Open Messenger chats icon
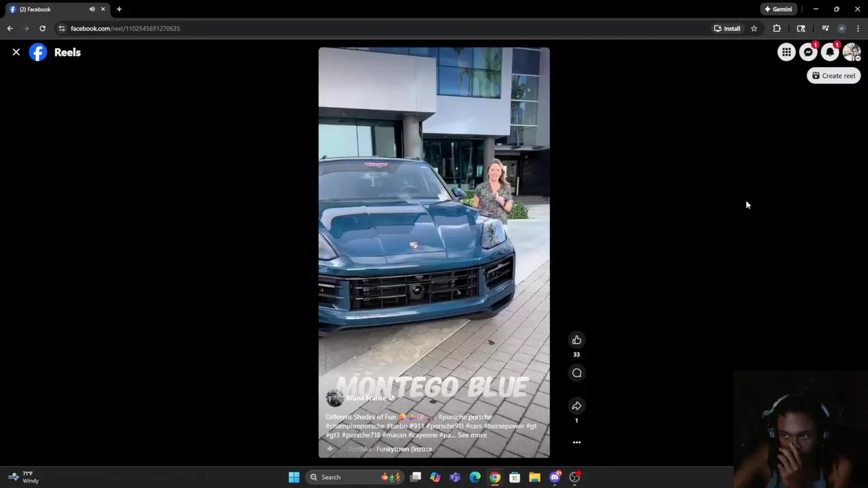Viewport: 868px width, 488px height. 808,52
